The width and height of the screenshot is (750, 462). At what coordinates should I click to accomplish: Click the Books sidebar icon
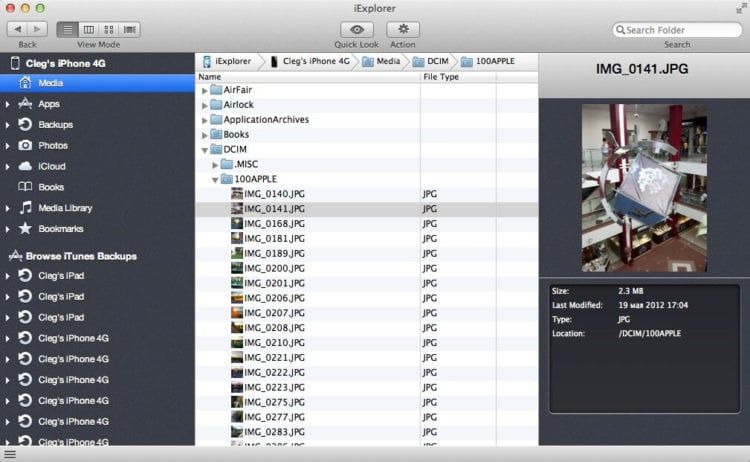tap(25, 187)
